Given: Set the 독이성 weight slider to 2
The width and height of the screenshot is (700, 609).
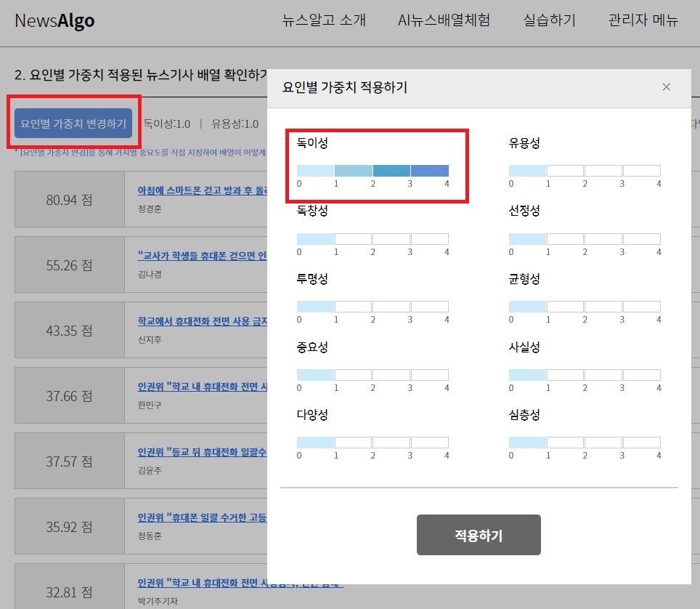Looking at the screenshot, I should tap(354, 169).
